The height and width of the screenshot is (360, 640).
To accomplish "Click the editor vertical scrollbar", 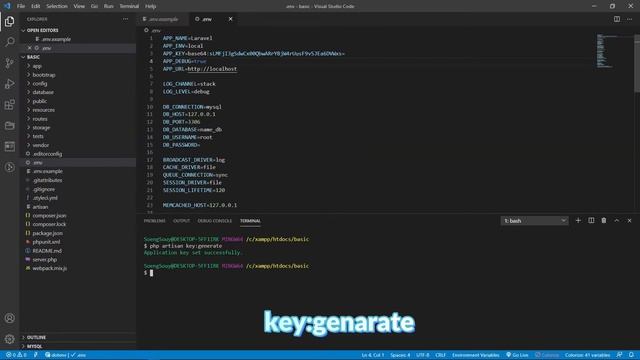I will point(637,64).
